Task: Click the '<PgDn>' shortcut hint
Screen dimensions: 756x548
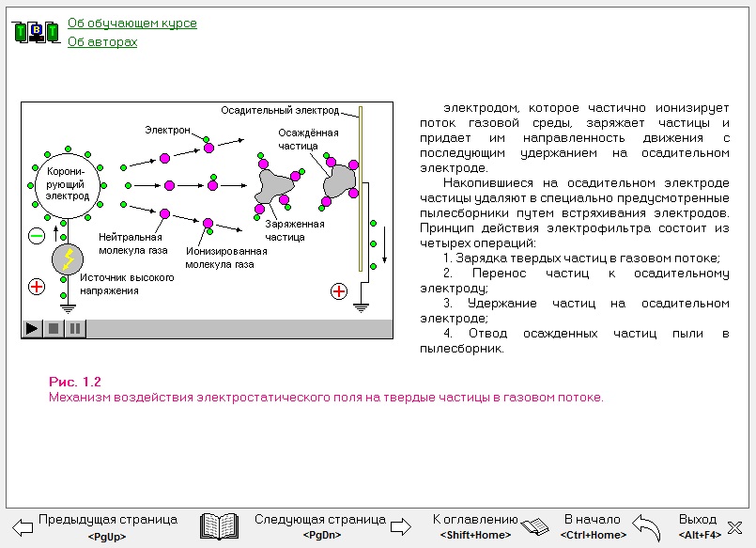Action: [322, 535]
